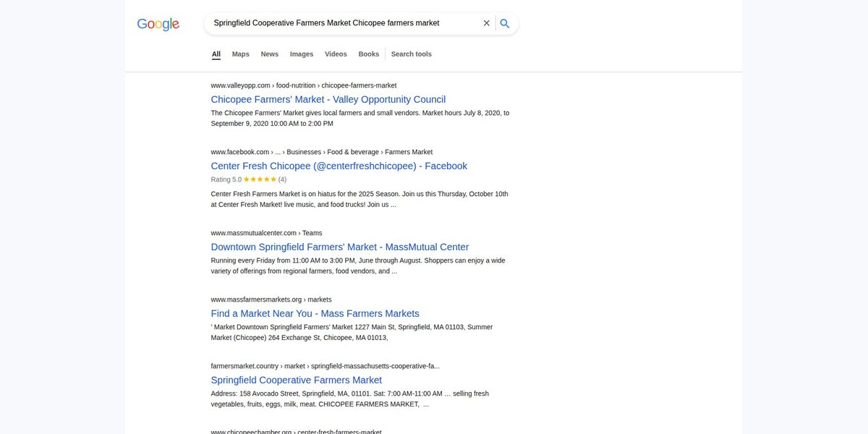Click the five-star rating under Center Fresh Chicopee
868x434 pixels.
pyautogui.click(x=260, y=179)
